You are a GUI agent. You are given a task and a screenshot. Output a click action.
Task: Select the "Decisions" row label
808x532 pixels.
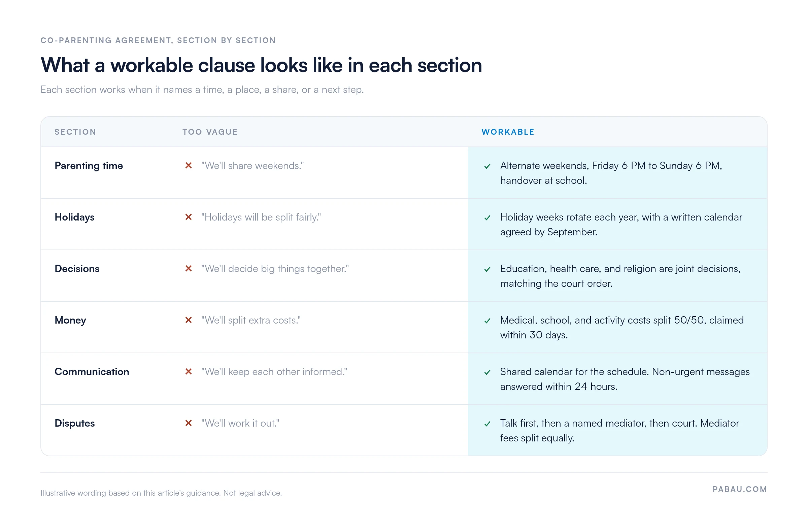(x=77, y=269)
